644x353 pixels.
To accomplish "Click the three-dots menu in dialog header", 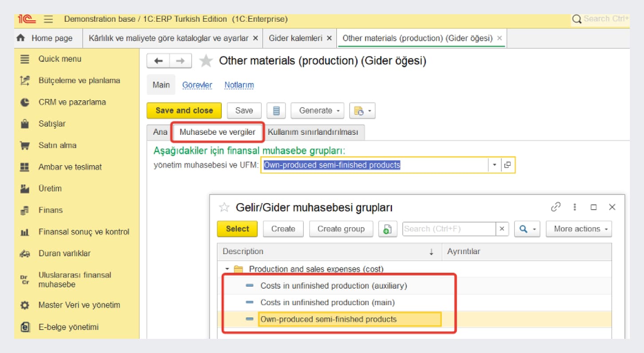I will [x=575, y=207].
